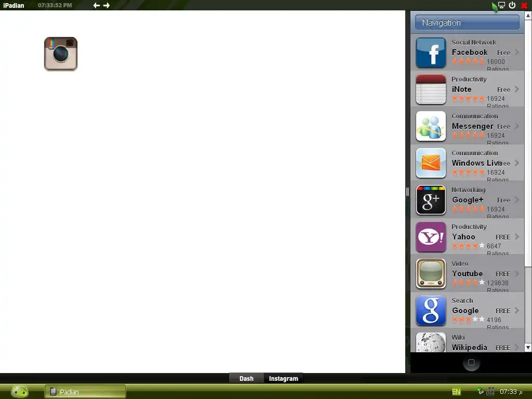Click the Wikipedia globe icon
532x399 pixels.
pyautogui.click(x=431, y=342)
